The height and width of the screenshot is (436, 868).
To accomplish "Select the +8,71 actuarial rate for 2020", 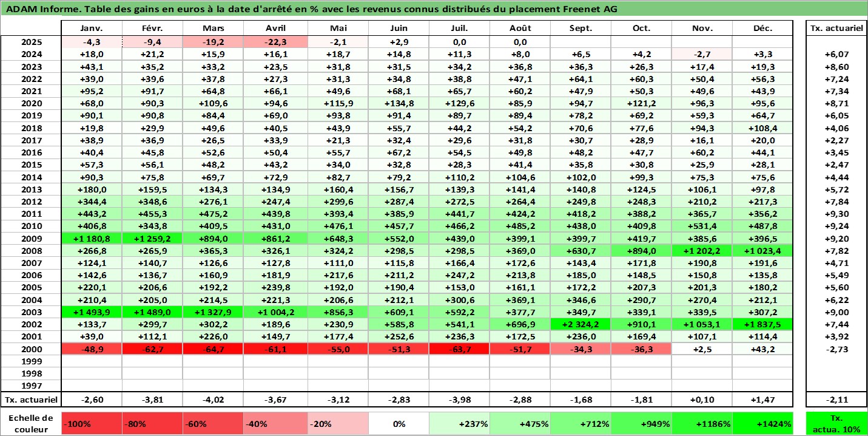I will click(x=836, y=103).
